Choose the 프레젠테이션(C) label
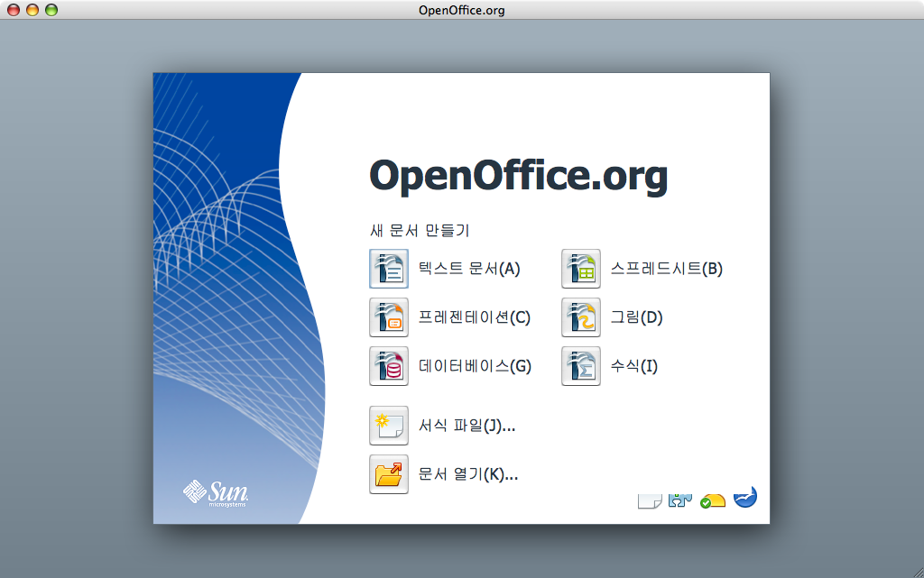Image resolution: width=924 pixels, height=578 pixels. (475, 317)
